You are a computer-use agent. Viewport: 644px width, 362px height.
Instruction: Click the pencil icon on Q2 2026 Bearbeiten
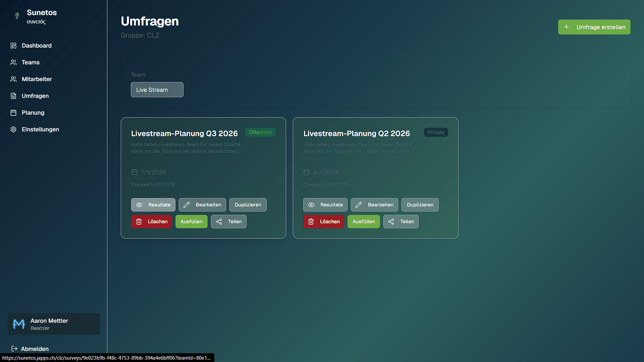click(359, 205)
